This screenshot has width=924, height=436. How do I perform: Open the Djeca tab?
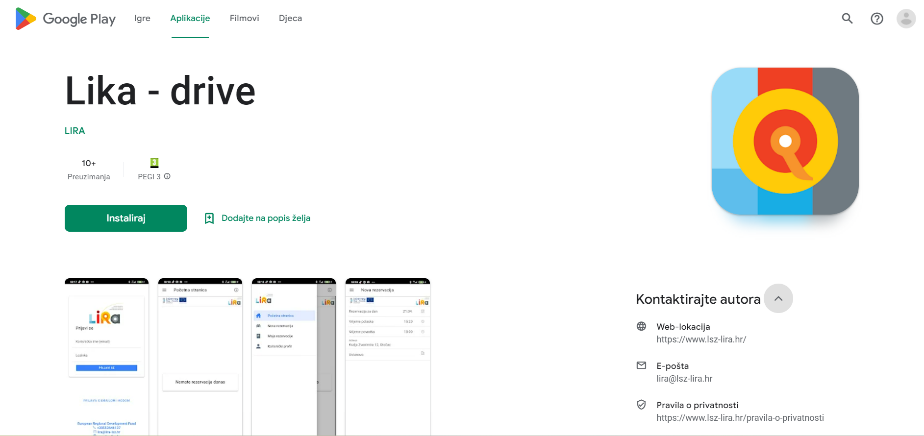click(290, 18)
